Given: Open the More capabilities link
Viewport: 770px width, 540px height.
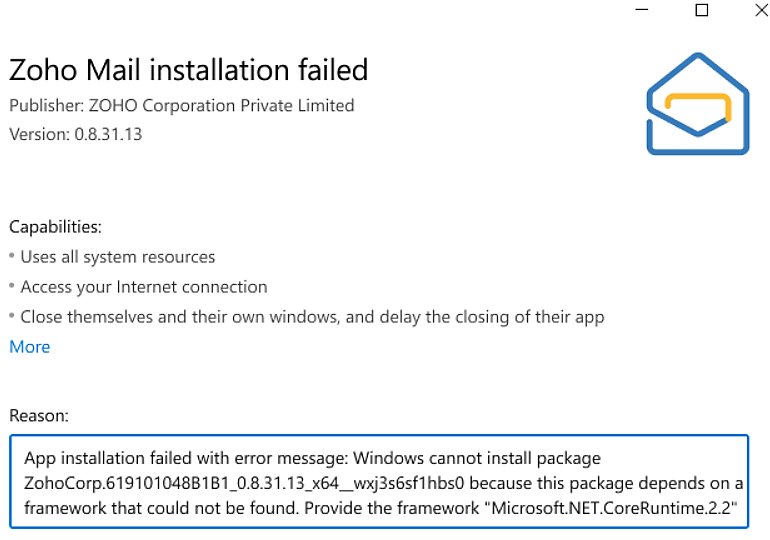Looking at the screenshot, I should point(29,347).
